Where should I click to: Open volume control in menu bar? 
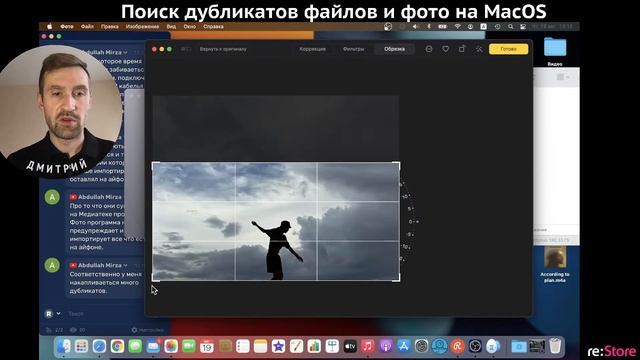415,27
